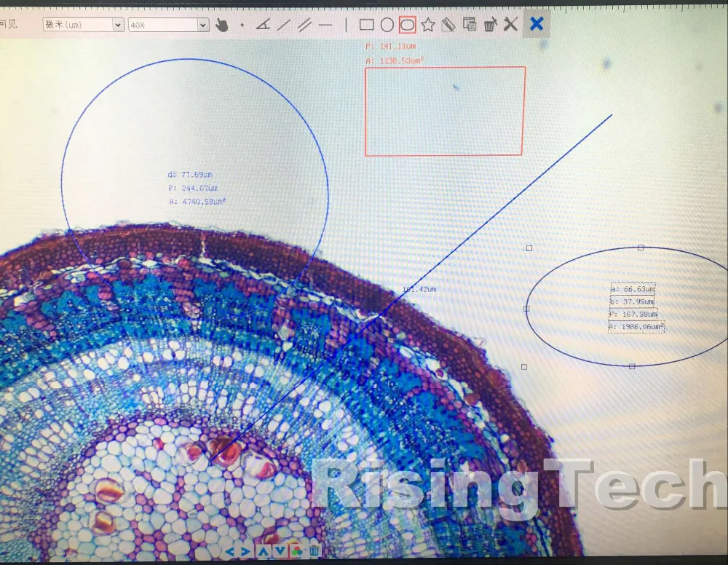Image resolution: width=728 pixels, height=565 pixels.
Task: Click the toolbar trash bin icon
Action: 490,24
